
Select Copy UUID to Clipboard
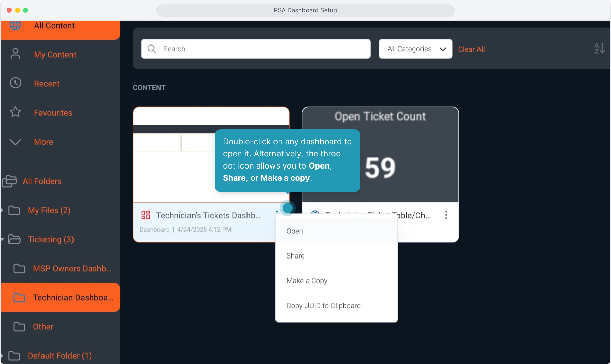[x=337, y=306]
